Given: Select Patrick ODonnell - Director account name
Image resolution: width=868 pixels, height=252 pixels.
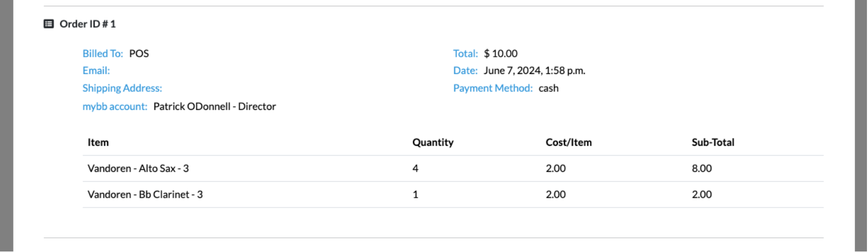Looking at the screenshot, I should point(215,107).
